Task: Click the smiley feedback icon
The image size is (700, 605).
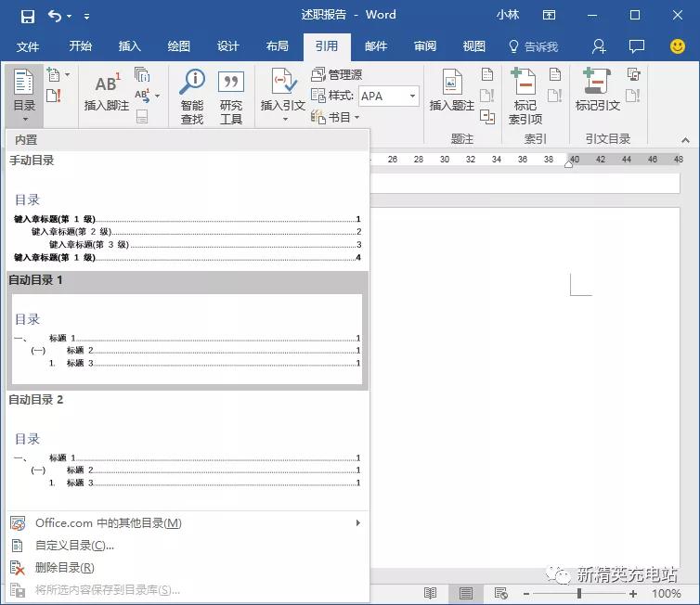Action: [677, 46]
